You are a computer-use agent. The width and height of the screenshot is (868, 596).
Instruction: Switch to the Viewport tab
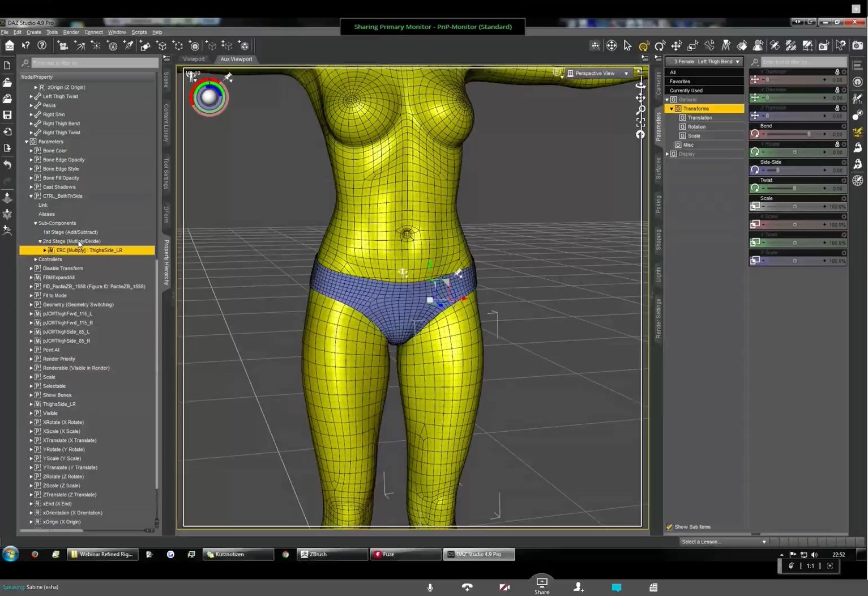click(194, 59)
